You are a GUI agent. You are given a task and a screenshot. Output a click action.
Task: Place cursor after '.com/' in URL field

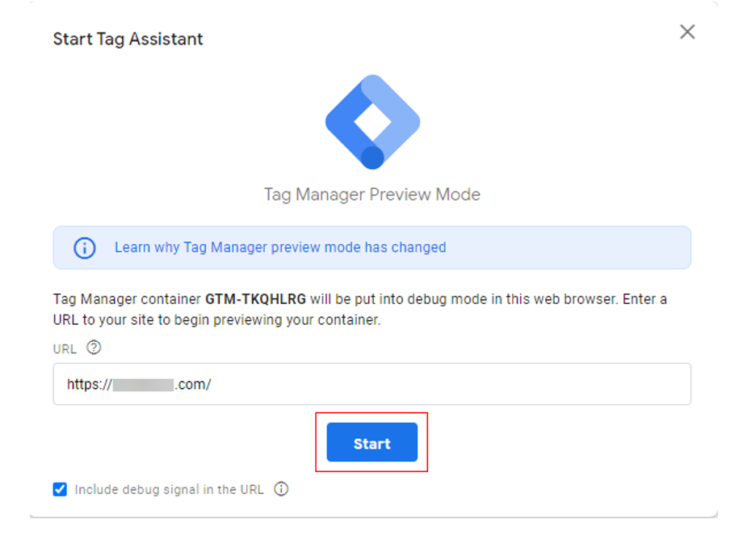212,385
